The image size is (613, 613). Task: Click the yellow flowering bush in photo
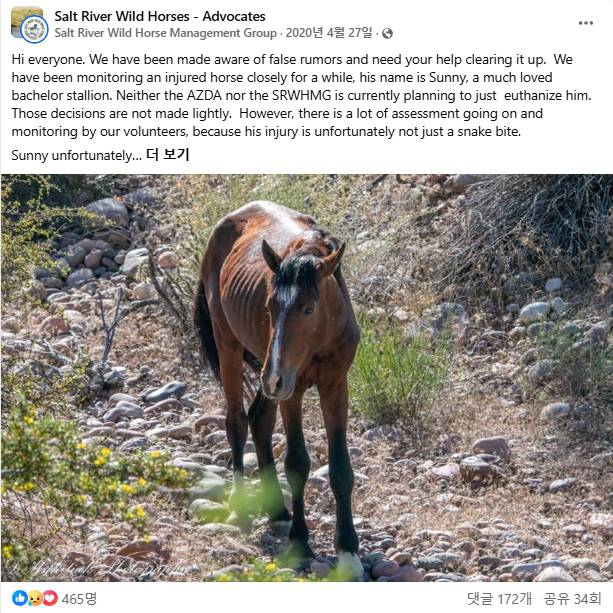tap(78, 475)
